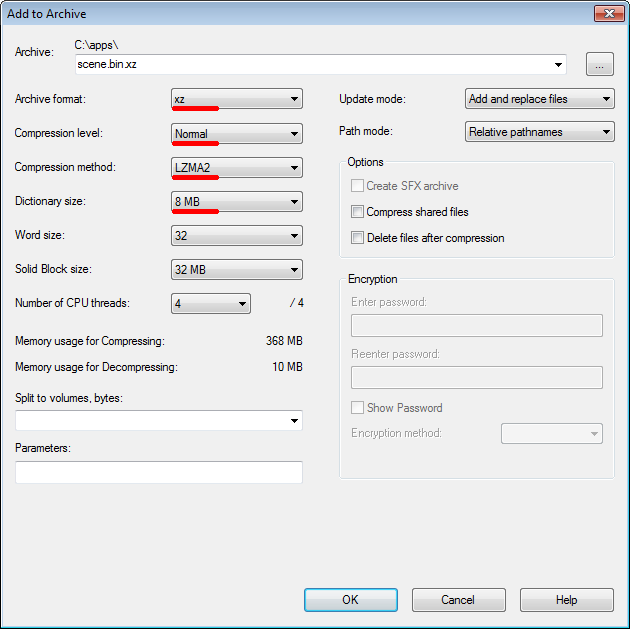Click the Parameters text field

coord(159,472)
